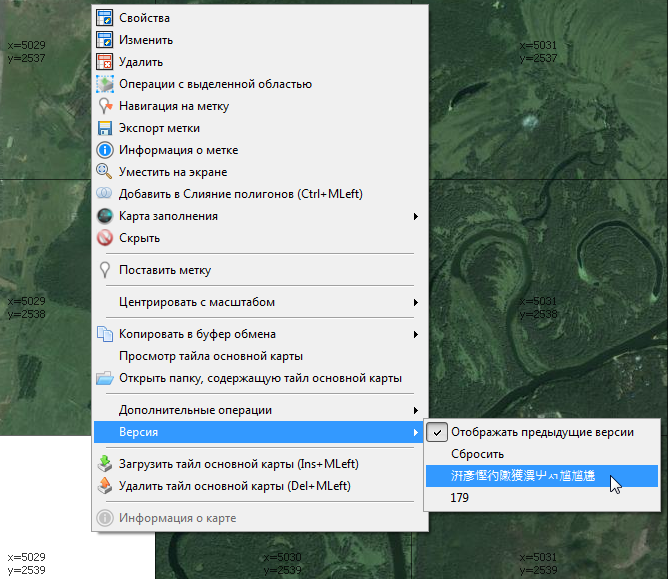The width and height of the screenshot is (668, 579).
Task: Select version 179 in submenu
Action: click(x=460, y=497)
